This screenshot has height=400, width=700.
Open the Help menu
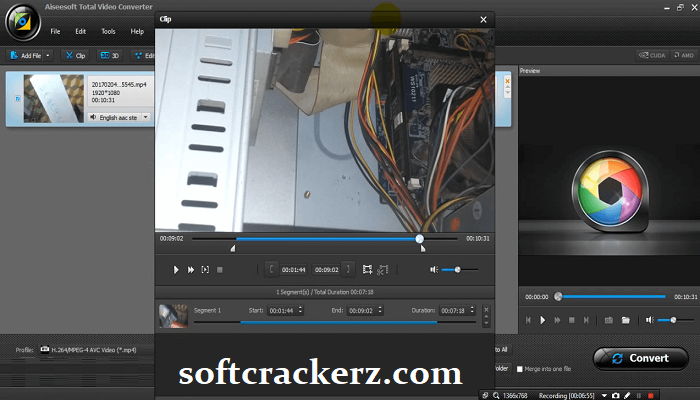pyautogui.click(x=137, y=31)
